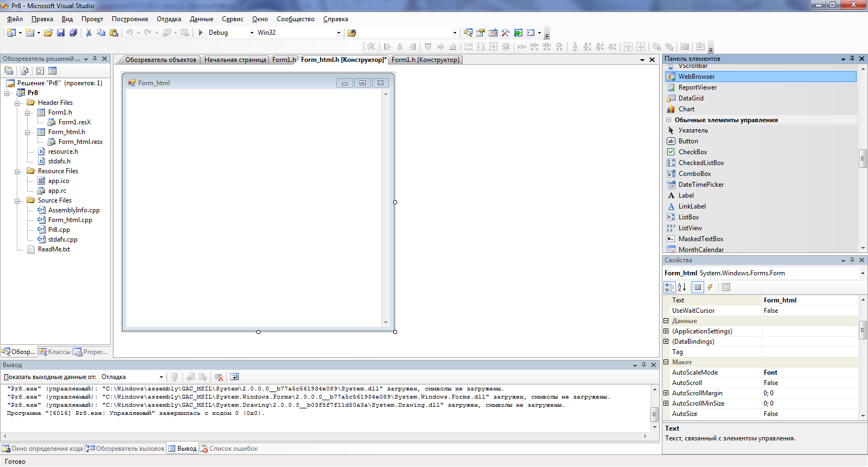This screenshot has width=868, height=467.
Task: Click the Save floppy disk icon
Action: [61, 33]
